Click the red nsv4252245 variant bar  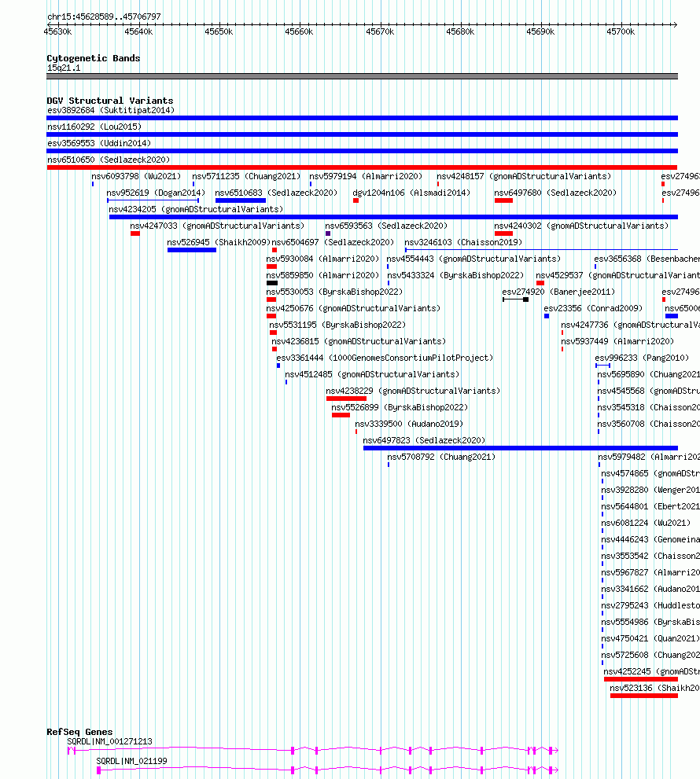(x=641, y=679)
